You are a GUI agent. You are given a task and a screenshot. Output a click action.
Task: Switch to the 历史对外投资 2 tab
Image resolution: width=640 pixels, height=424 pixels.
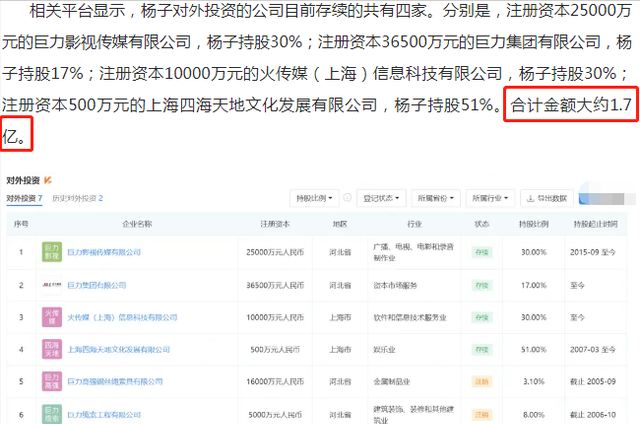78,198
